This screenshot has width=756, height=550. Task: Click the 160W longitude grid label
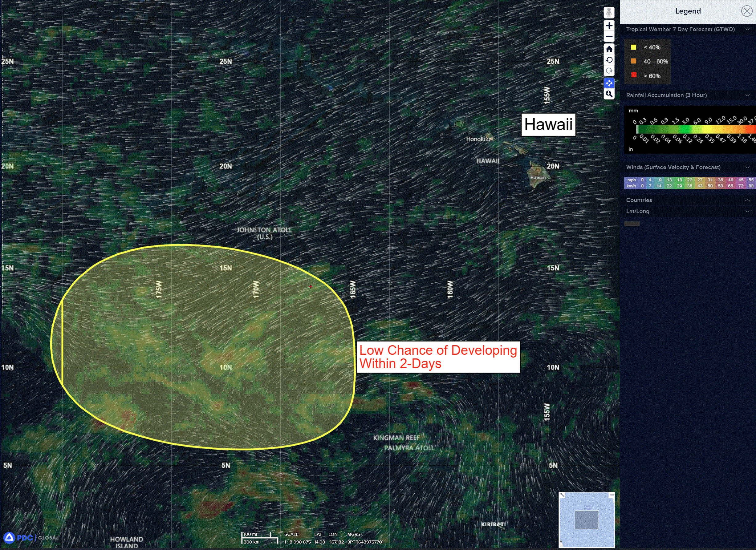(450, 289)
